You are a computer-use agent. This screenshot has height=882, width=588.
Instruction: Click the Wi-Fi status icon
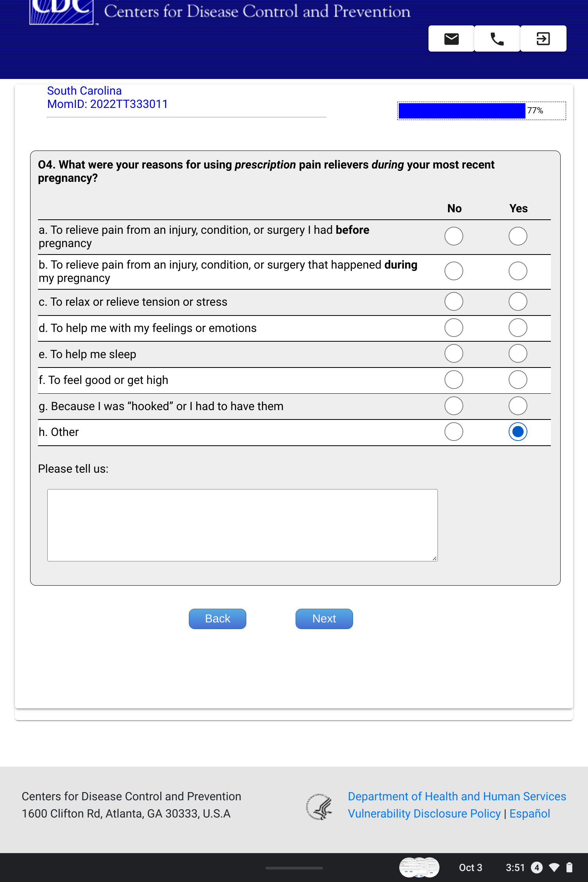(x=554, y=868)
